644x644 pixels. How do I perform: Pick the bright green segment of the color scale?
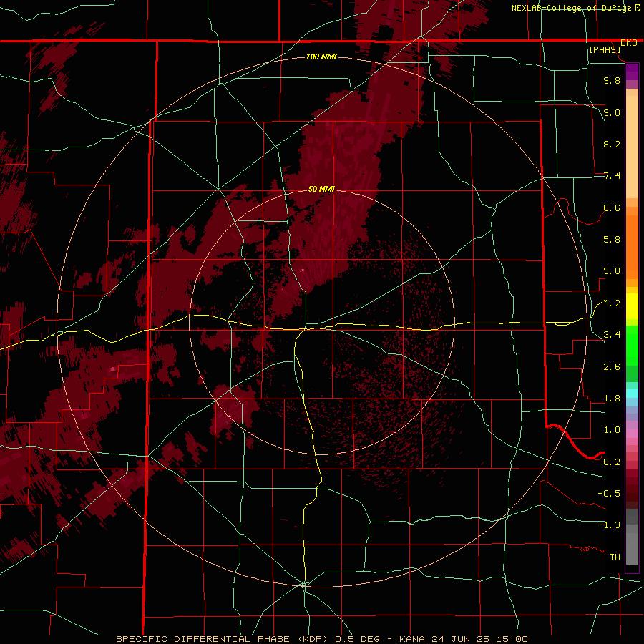[632, 346]
